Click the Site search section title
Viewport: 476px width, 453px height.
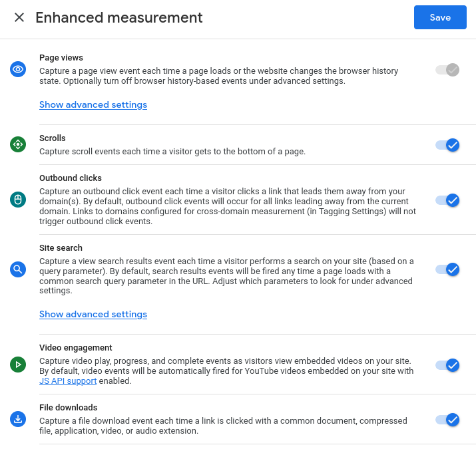[61, 248]
